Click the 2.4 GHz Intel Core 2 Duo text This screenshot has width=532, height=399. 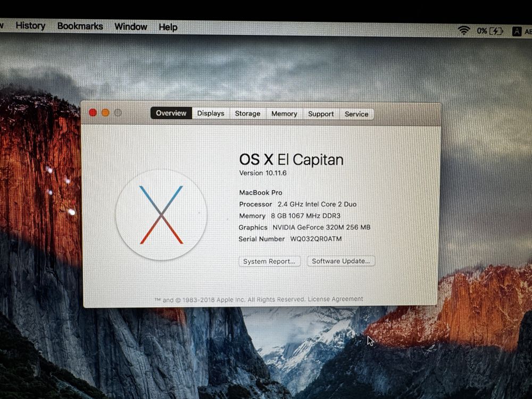pos(317,204)
